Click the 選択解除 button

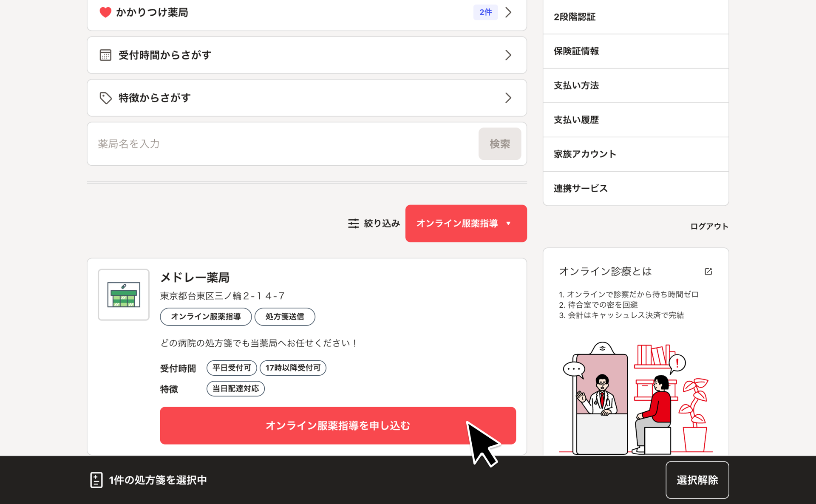click(697, 480)
